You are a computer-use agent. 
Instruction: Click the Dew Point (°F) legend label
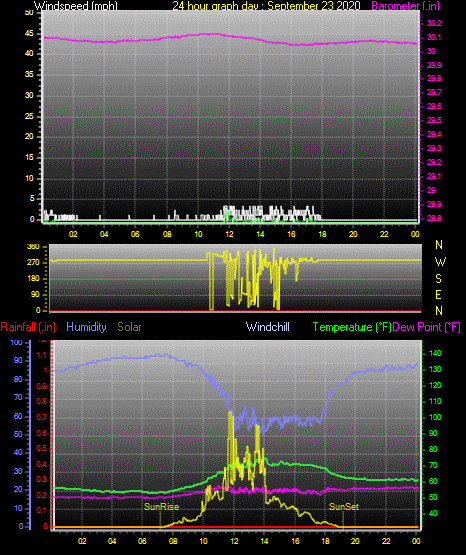(427, 327)
